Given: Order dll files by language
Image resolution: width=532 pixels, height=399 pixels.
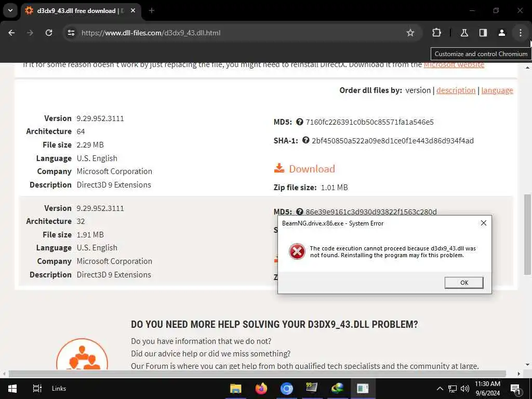Looking at the screenshot, I should (497, 90).
